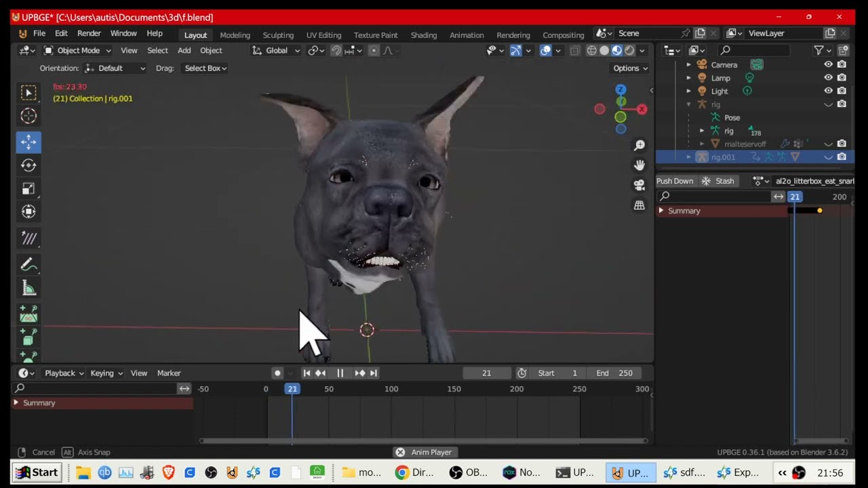Switch to the UV Editing workspace tab
This screenshot has height=488, width=868.
[x=323, y=35]
